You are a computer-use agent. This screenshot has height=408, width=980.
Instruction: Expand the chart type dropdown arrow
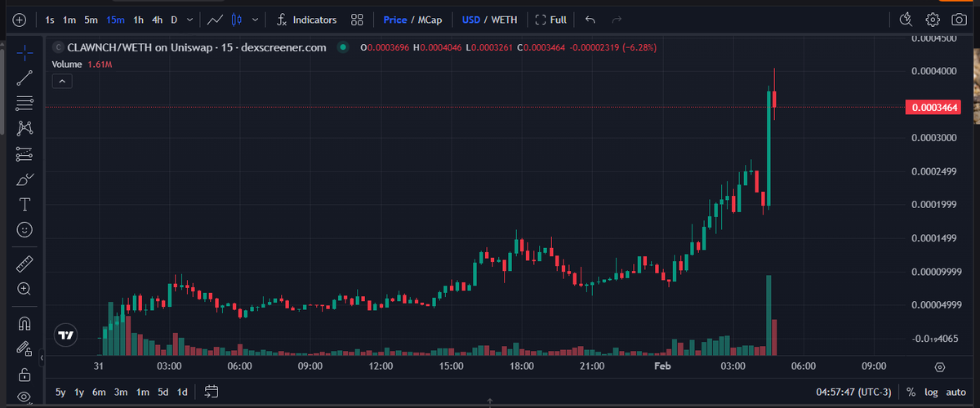256,20
